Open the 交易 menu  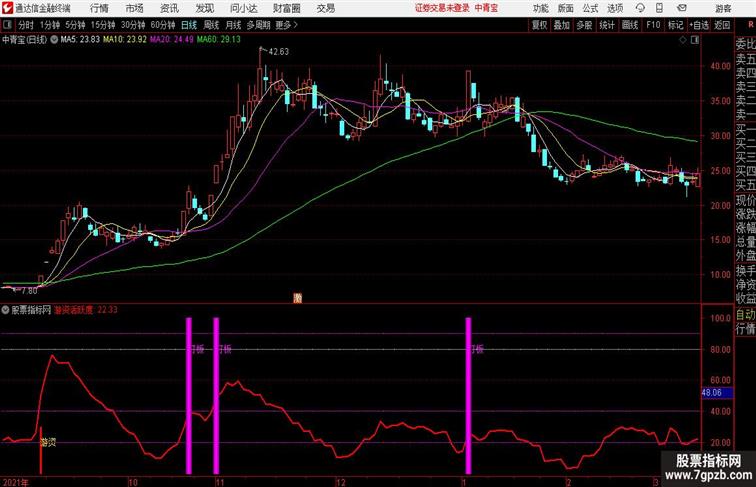326,8
